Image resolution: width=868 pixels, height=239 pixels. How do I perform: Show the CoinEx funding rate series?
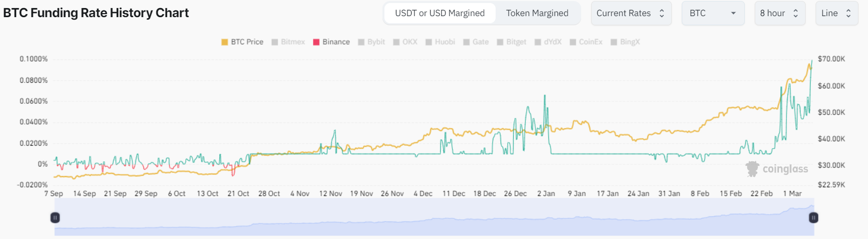coord(586,42)
